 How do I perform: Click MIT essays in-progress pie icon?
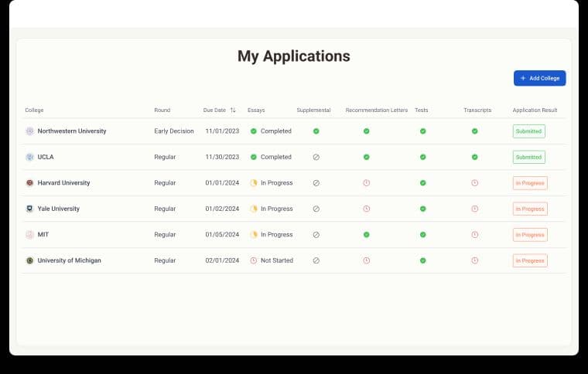tap(254, 234)
